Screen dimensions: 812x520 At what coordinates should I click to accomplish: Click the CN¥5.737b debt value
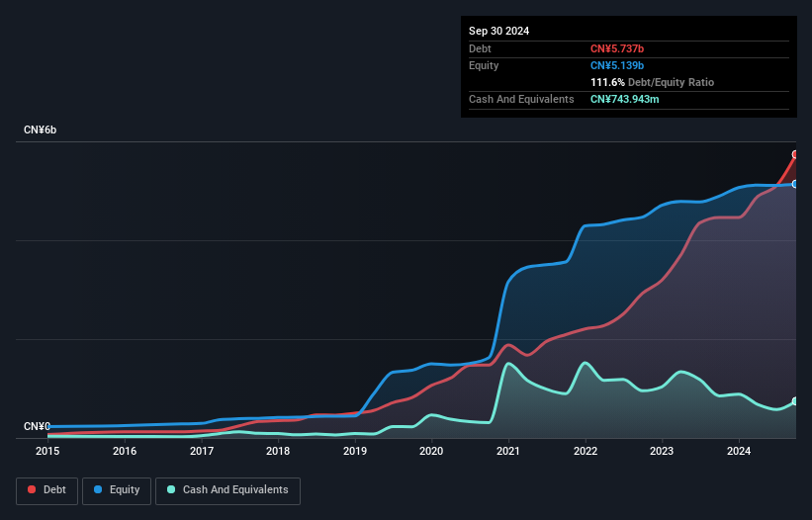[617, 48]
